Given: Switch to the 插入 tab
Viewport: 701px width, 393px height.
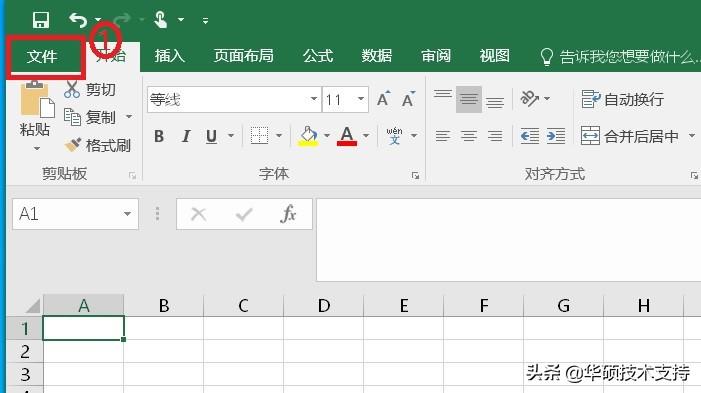Looking at the screenshot, I should click(x=169, y=56).
